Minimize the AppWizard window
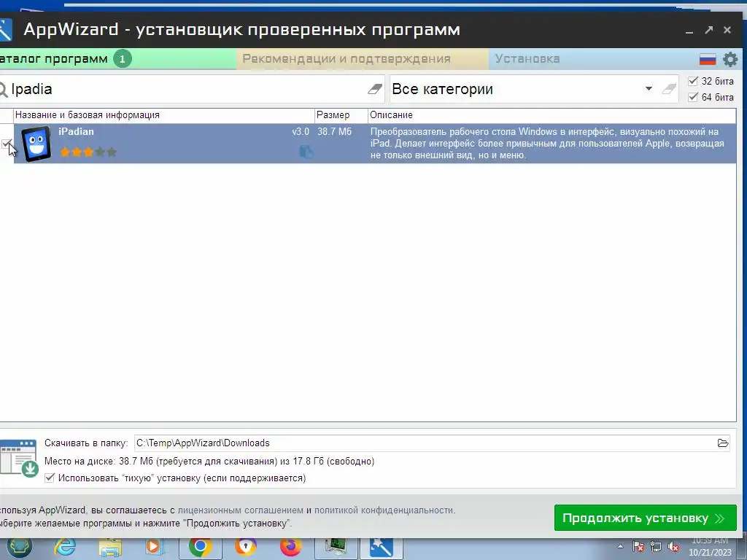Screen dimensions: 747x560 [x=689, y=31]
